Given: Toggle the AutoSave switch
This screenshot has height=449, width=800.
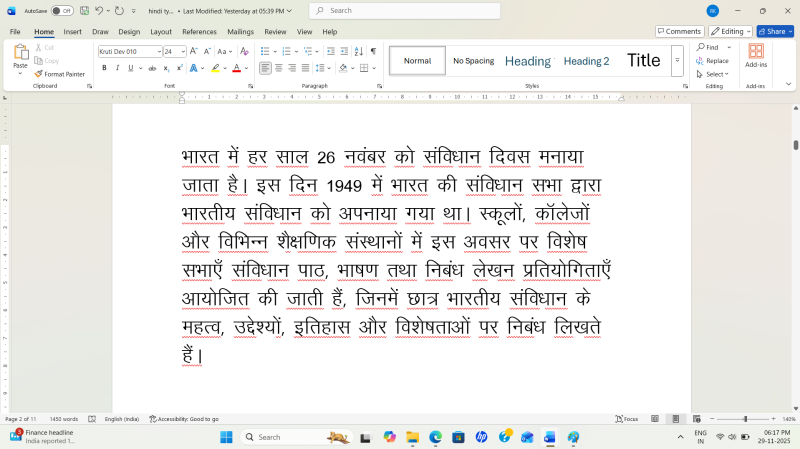Looking at the screenshot, I should [x=62, y=10].
